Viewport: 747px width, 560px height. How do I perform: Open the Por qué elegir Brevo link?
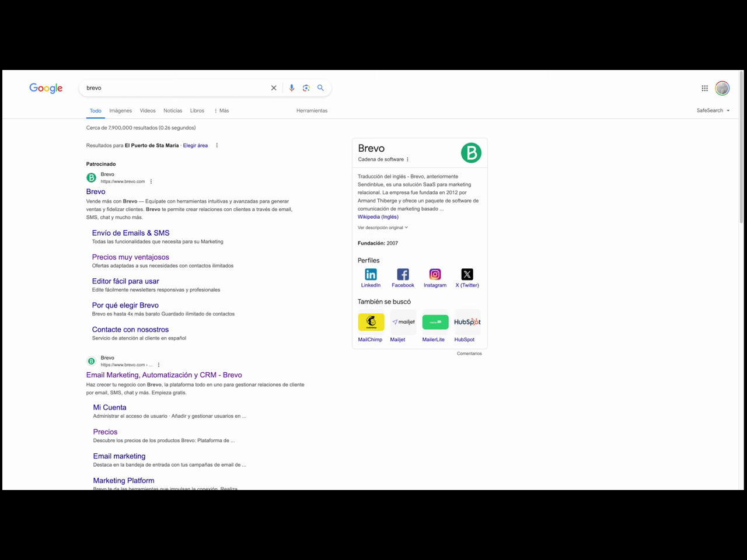click(x=125, y=305)
